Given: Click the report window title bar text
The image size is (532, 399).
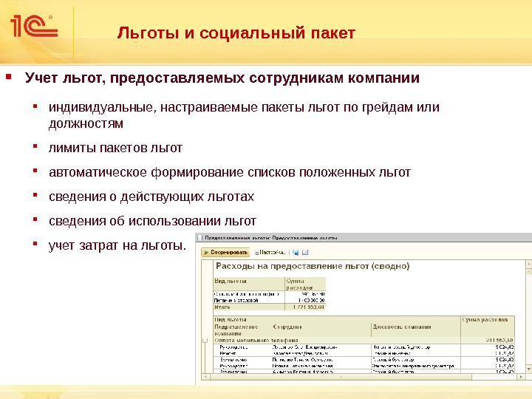Looking at the screenshot, I should pyautogui.click(x=271, y=238).
